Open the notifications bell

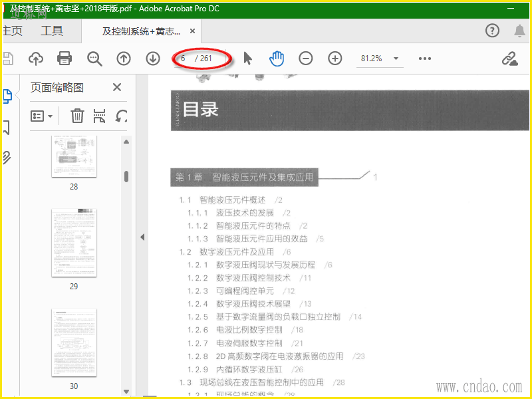pos(519,31)
